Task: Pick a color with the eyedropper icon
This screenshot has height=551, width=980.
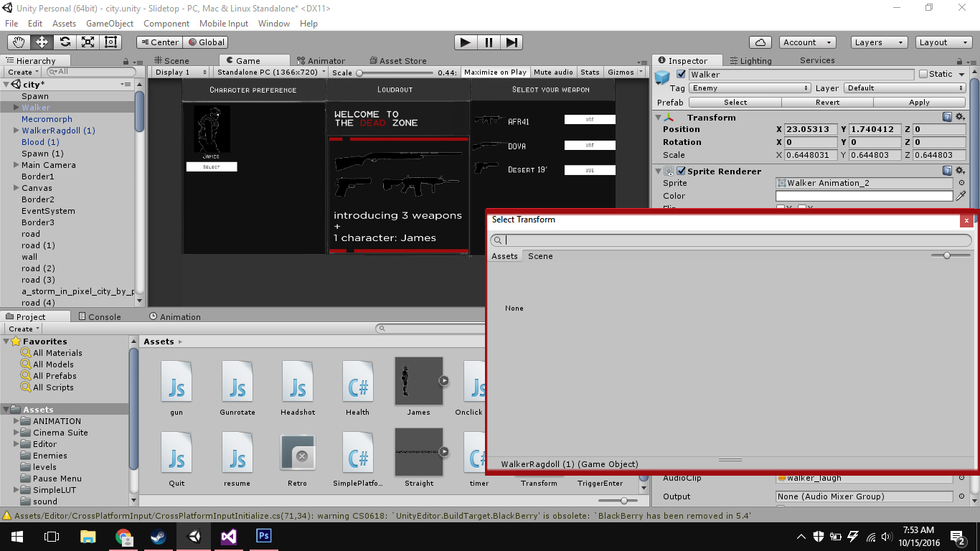Action: coord(961,196)
